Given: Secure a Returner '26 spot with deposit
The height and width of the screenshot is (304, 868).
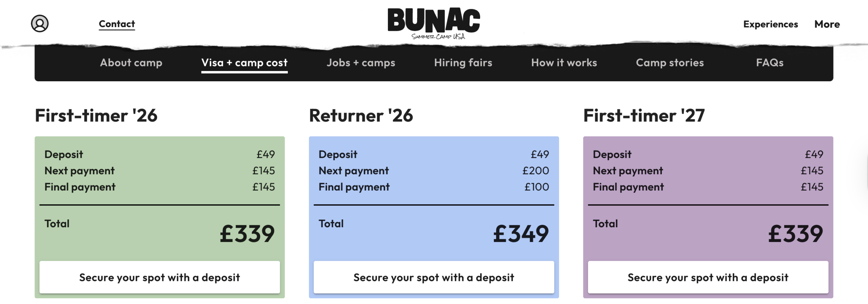Looking at the screenshot, I should [434, 277].
